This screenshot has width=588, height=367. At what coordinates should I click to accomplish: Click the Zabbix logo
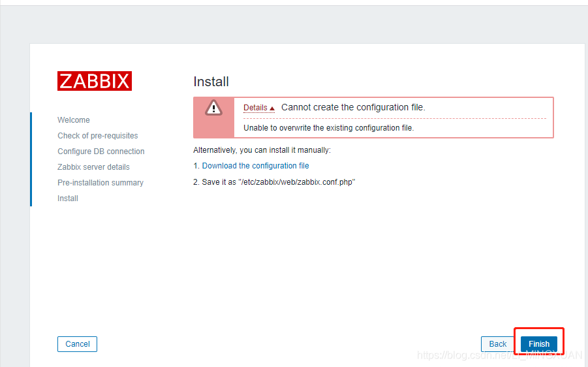click(95, 81)
